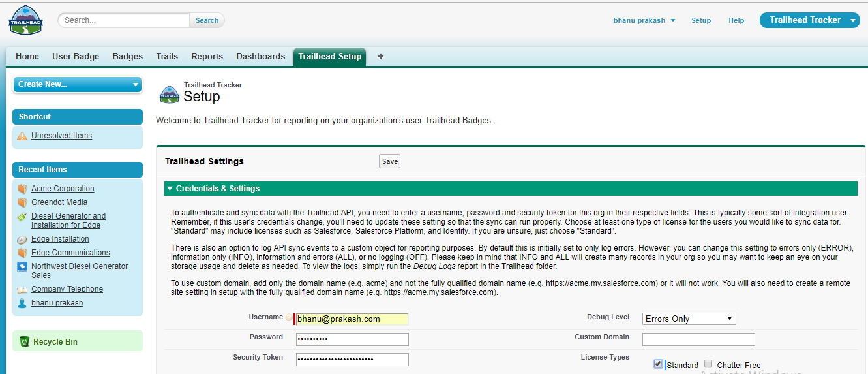Viewport: 868px width, 374px height.
Task: Click the Recycle Bin icon
Action: tap(24, 341)
